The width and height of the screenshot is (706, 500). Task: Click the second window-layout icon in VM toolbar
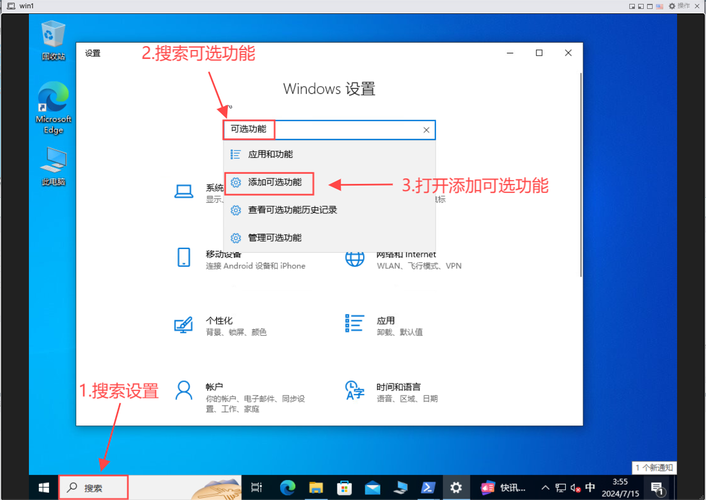click(641, 6)
